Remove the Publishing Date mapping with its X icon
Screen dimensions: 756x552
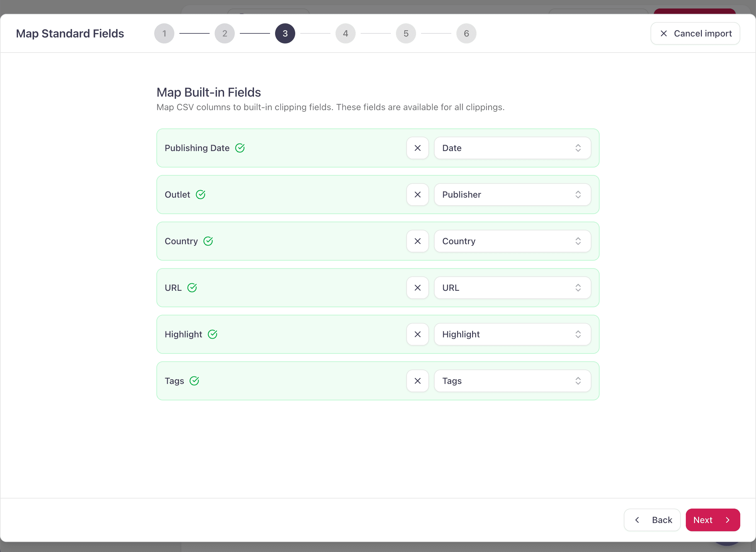pos(417,148)
